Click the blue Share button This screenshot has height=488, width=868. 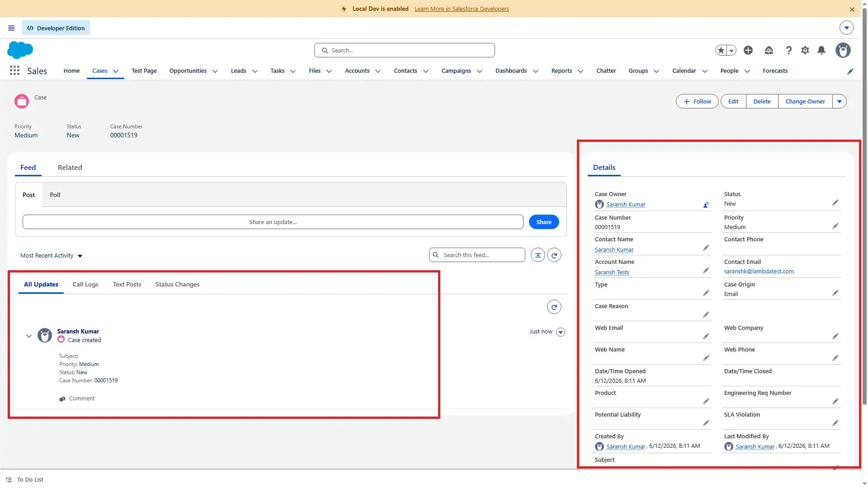(x=544, y=222)
